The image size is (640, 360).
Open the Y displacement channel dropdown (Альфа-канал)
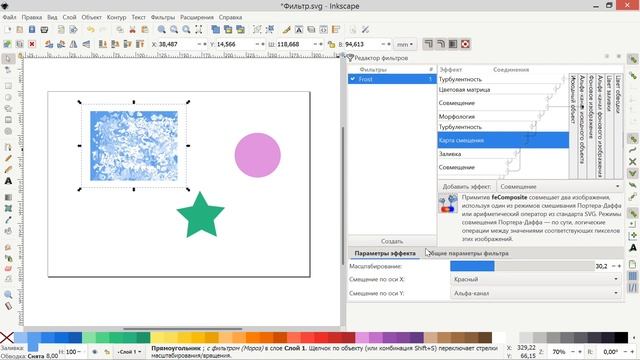[x=535, y=293]
